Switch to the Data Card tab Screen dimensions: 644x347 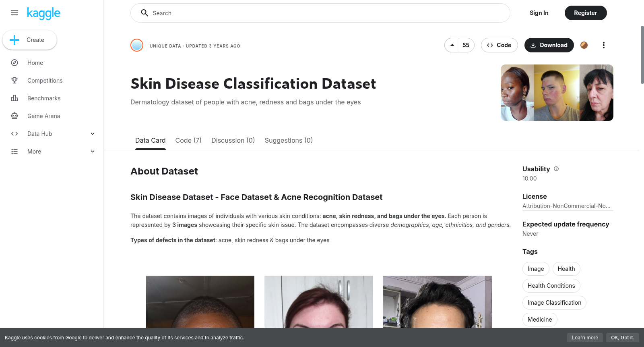150,140
